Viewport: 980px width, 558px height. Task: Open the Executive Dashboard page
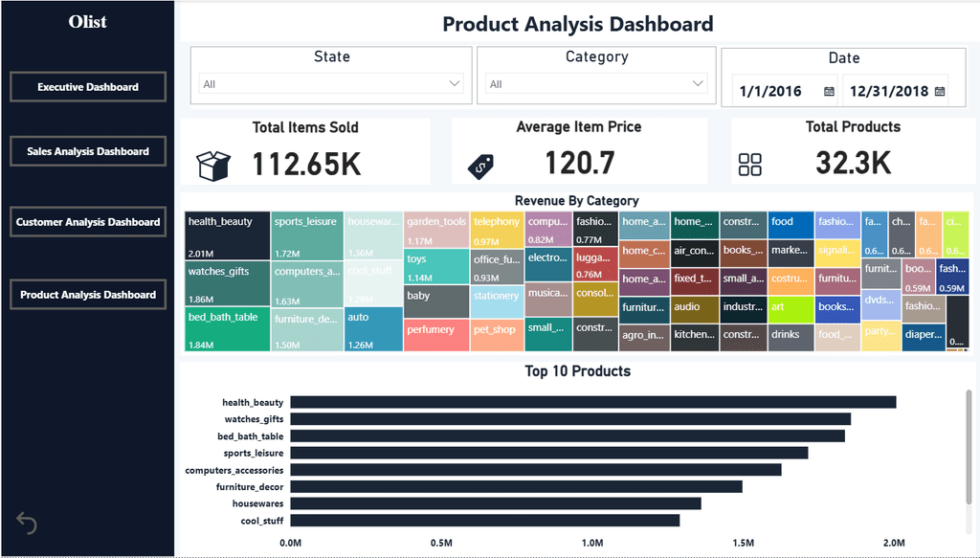point(88,87)
